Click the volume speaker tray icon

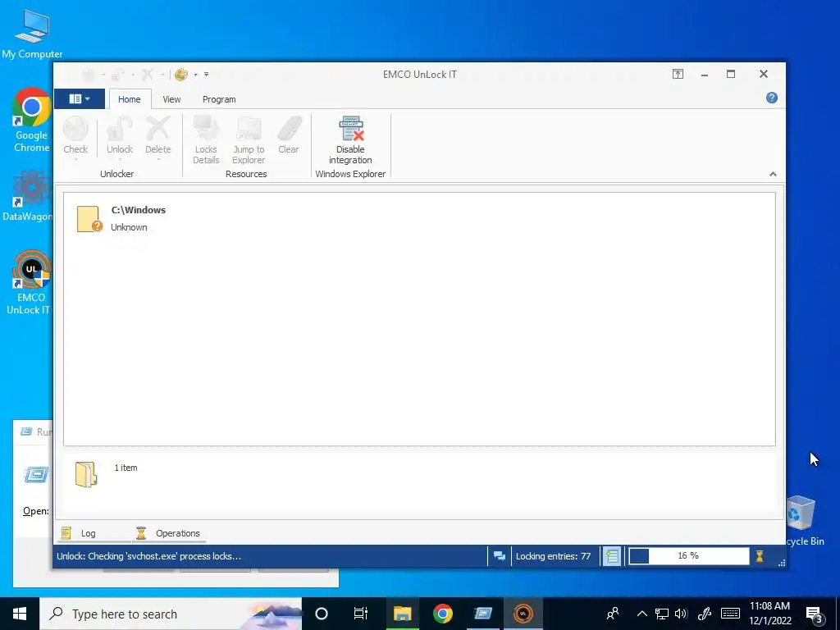pyautogui.click(x=681, y=614)
